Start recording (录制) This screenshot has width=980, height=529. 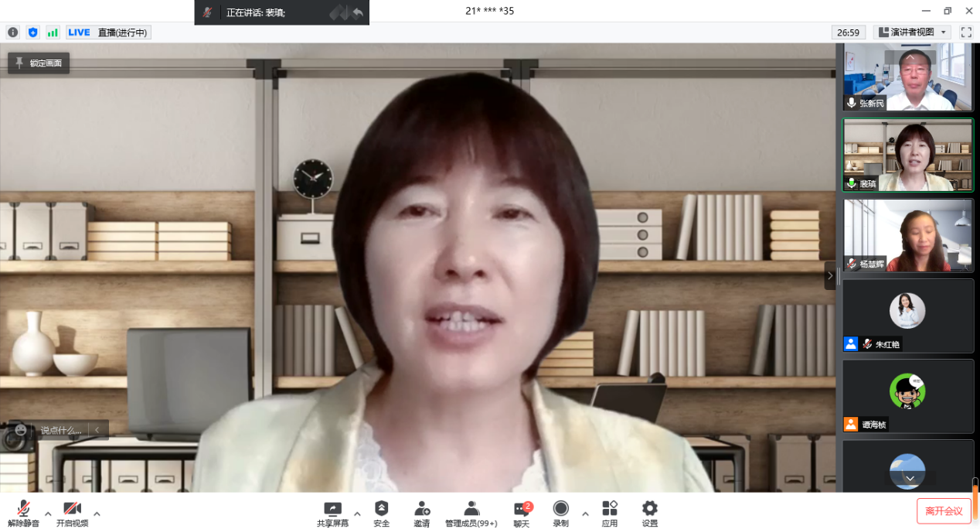click(x=561, y=512)
